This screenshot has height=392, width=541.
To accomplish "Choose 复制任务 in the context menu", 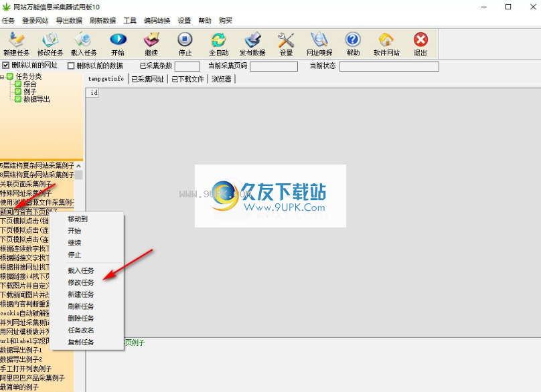I will point(86,342).
